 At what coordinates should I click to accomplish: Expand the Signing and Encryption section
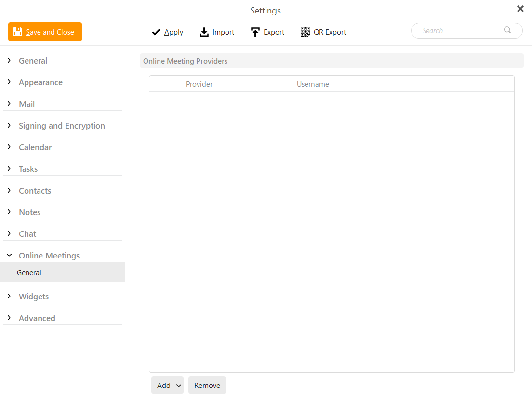pos(9,125)
